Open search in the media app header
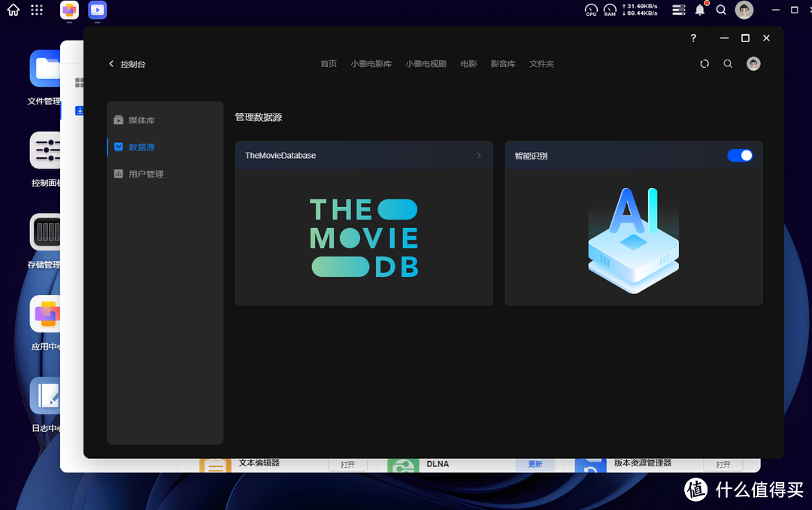The image size is (812, 510). click(728, 64)
